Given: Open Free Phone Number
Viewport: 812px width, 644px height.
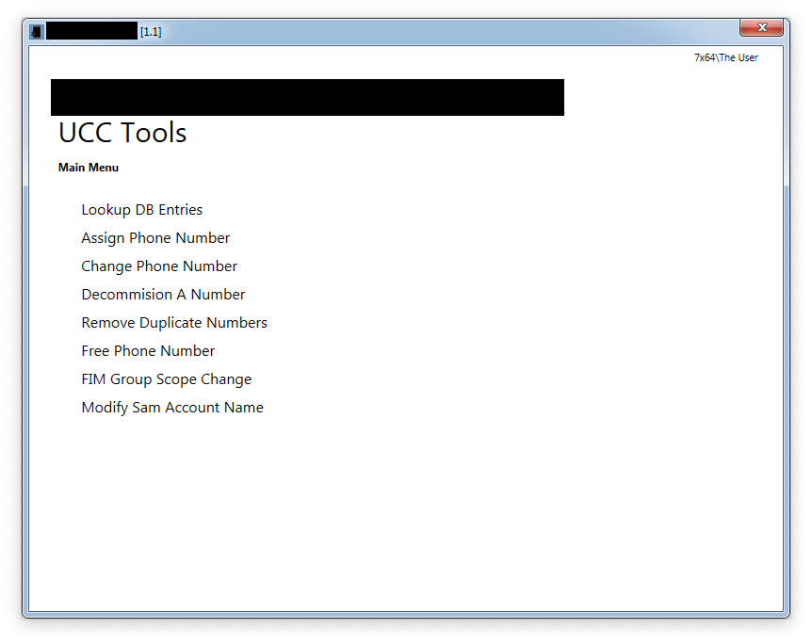Looking at the screenshot, I should (x=148, y=351).
